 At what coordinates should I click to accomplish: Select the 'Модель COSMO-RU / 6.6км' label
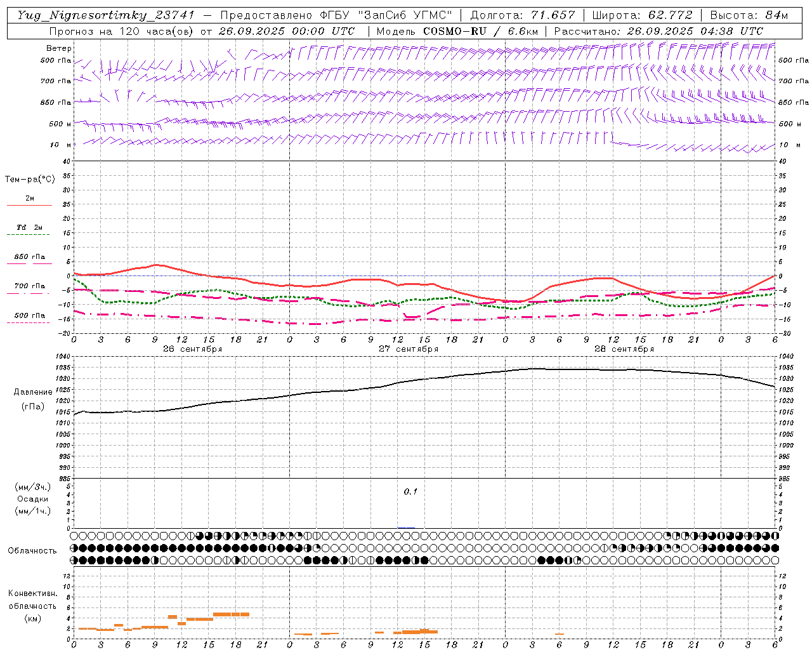click(x=457, y=31)
